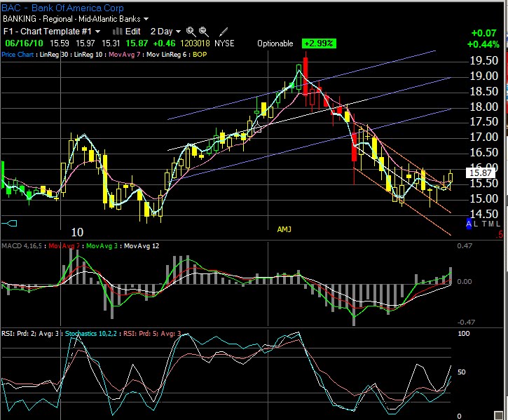Select the pencil drawing tool icon
This screenshot has height=420, width=508.
224,32
